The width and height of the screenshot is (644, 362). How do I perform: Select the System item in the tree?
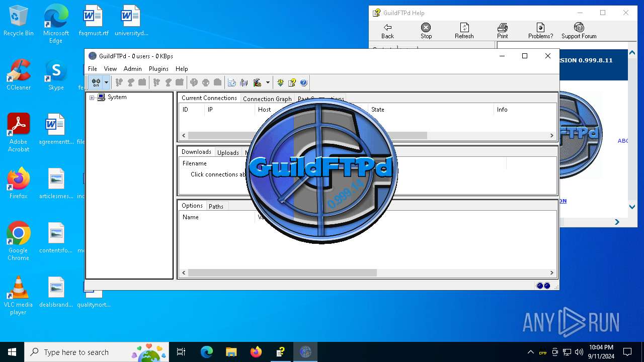tap(117, 97)
